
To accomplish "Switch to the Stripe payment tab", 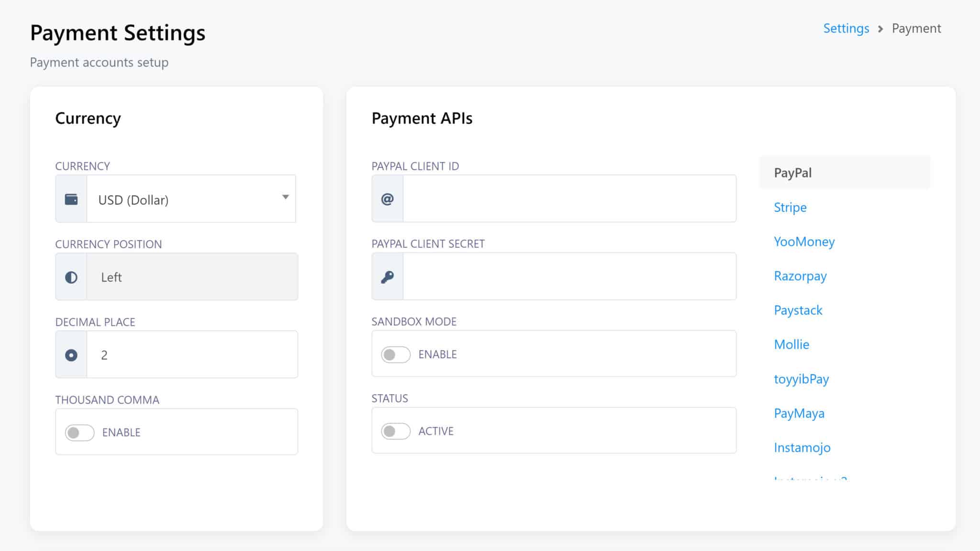I will point(790,208).
